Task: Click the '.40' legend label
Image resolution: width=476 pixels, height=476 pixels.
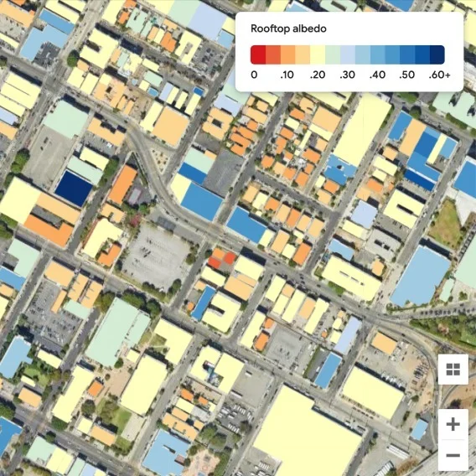Action: click(377, 75)
